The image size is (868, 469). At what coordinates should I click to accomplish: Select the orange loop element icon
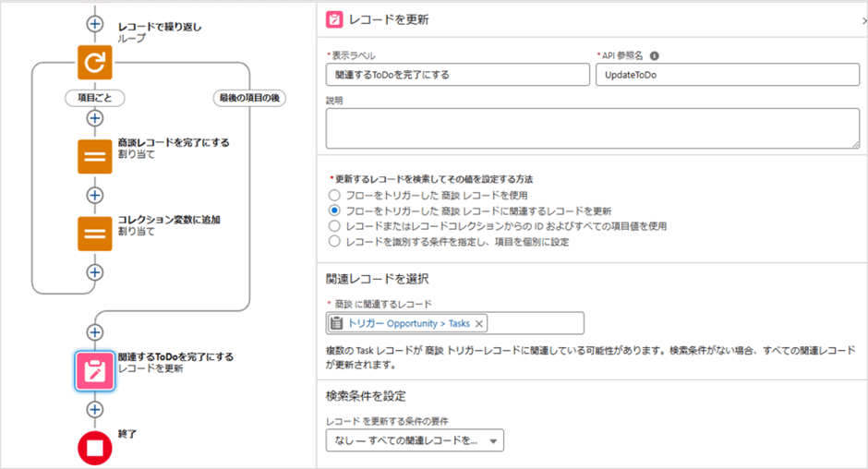point(95,63)
